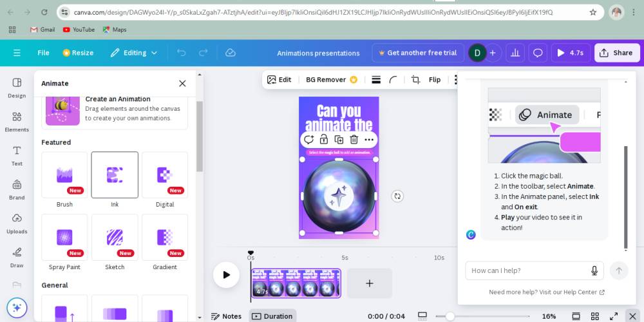Open the corner rounding icon
The image size is (644, 322).
click(393, 80)
